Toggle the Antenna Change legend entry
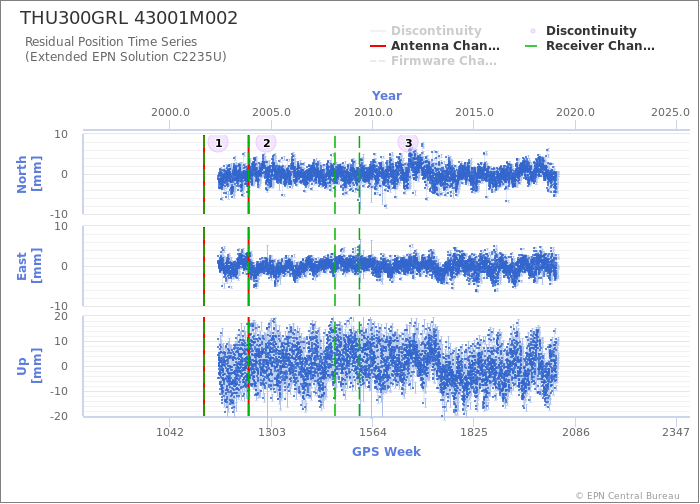 pos(435,46)
